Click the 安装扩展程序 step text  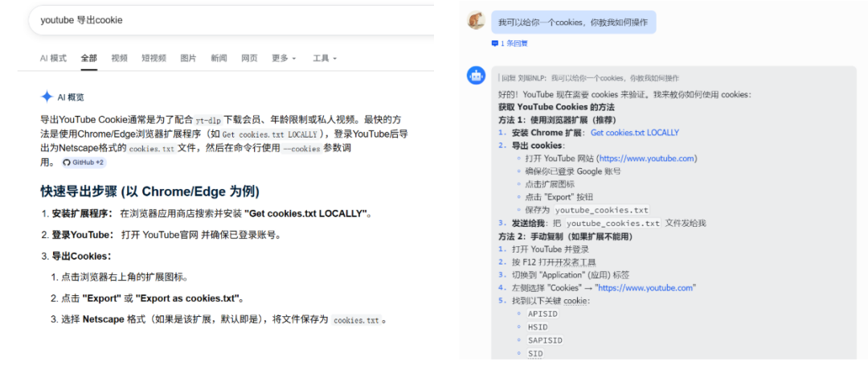pyautogui.click(x=211, y=214)
